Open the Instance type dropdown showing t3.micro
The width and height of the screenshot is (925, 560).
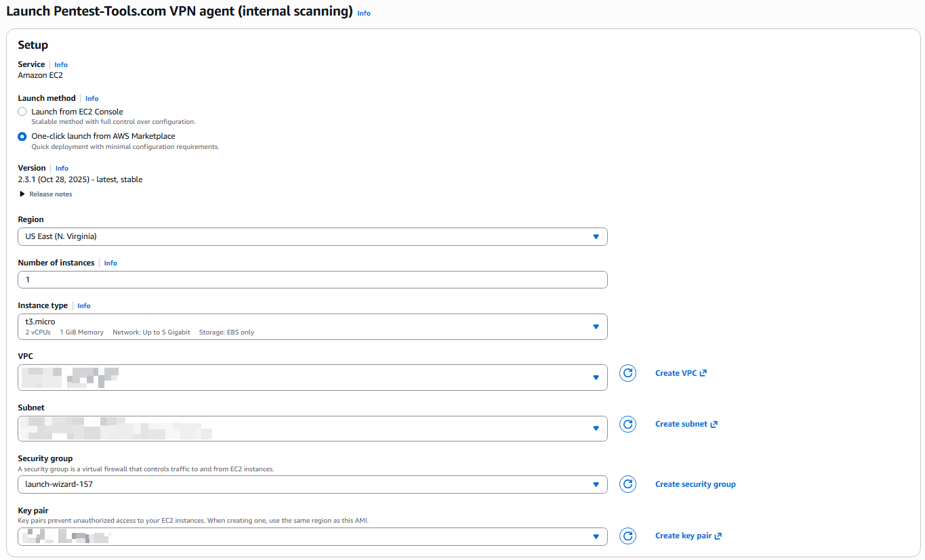(312, 326)
